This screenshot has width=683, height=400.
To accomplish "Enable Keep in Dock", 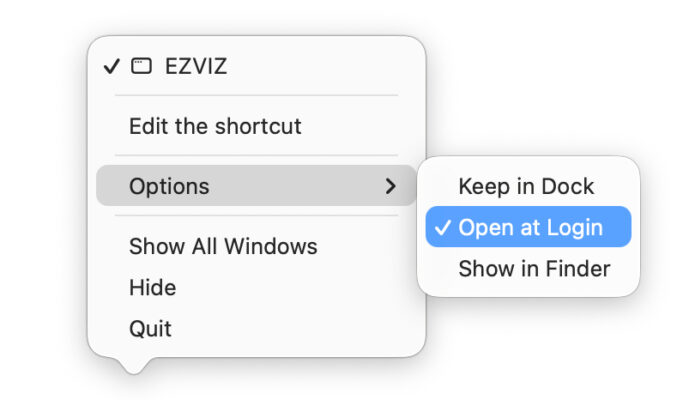I will 526,186.
